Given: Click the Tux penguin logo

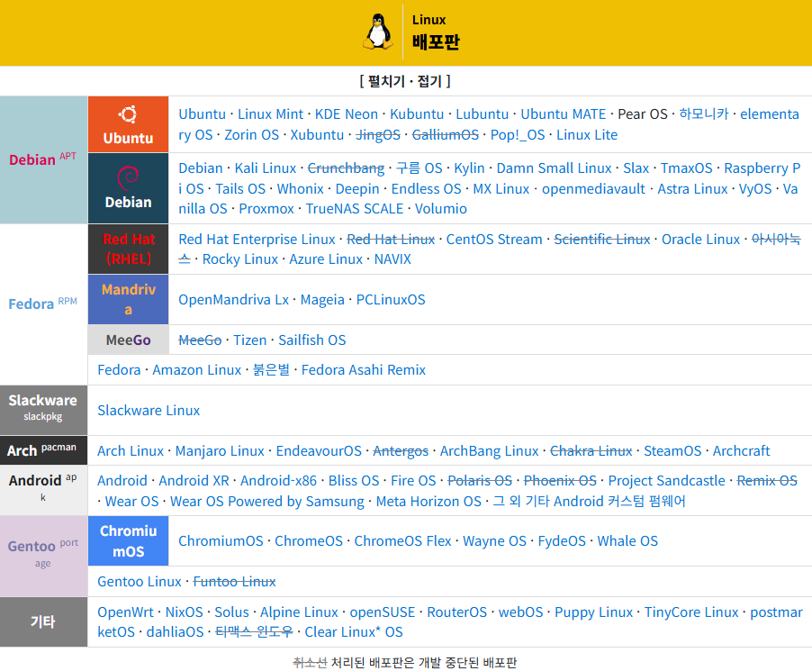Looking at the screenshot, I should tap(379, 32).
